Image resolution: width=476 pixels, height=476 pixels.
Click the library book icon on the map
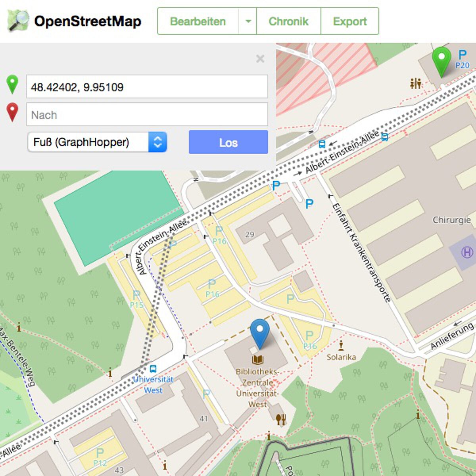pos(258,360)
